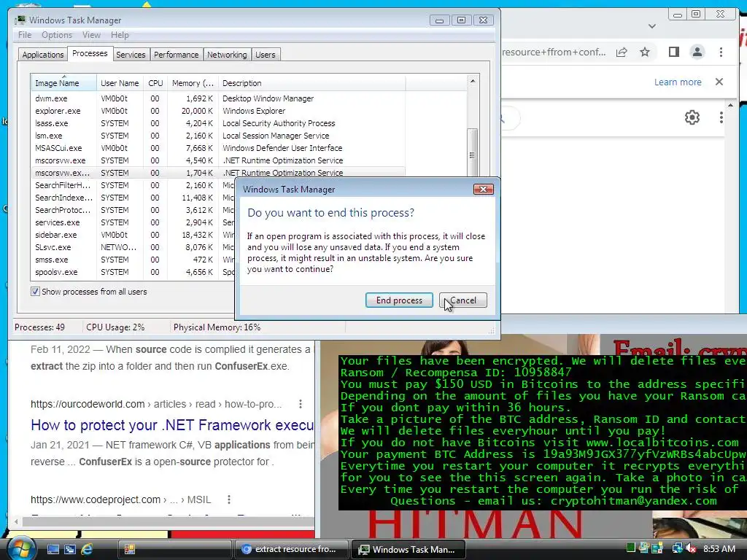Image resolution: width=747 pixels, height=560 pixels.
Task: Confirm with End process button
Action: click(x=399, y=300)
